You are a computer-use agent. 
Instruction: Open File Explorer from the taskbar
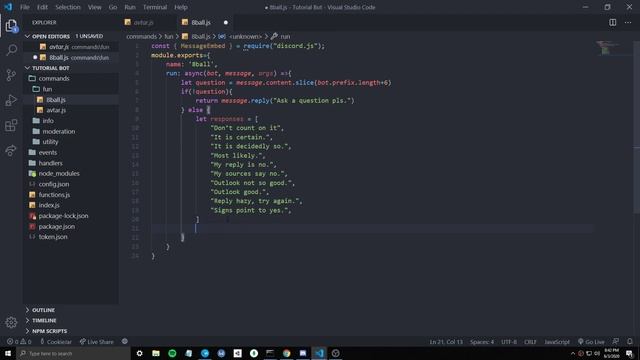156,353
